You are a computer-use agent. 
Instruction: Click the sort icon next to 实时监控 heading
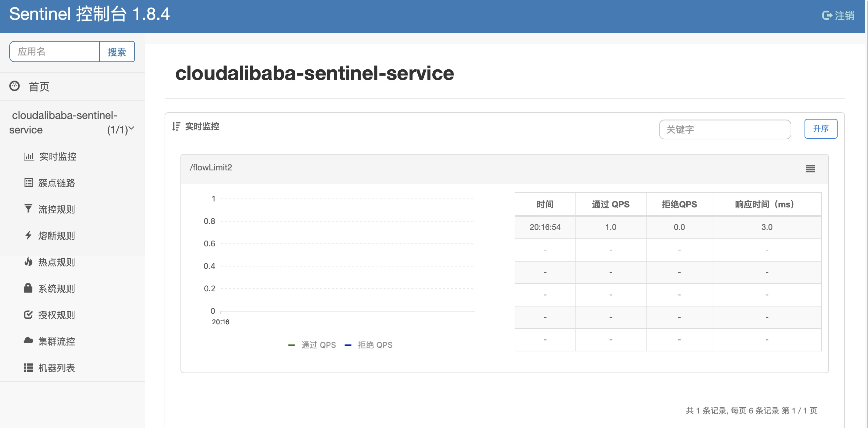(x=176, y=126)
